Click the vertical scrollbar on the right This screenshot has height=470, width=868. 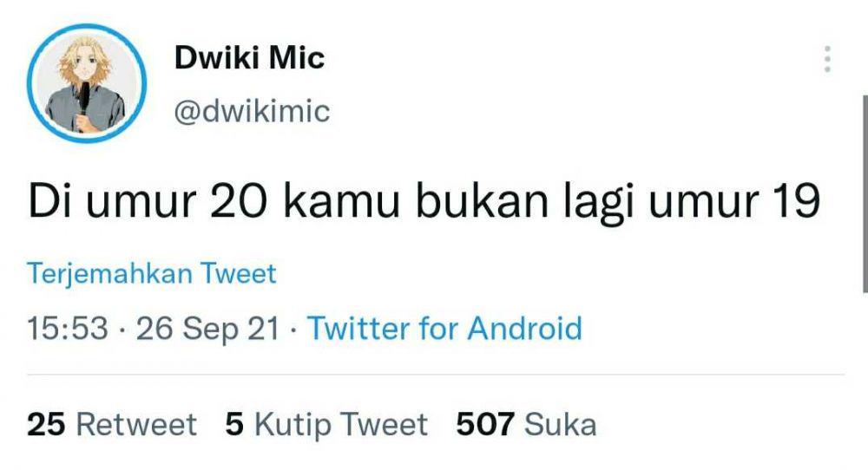(865, 193)
